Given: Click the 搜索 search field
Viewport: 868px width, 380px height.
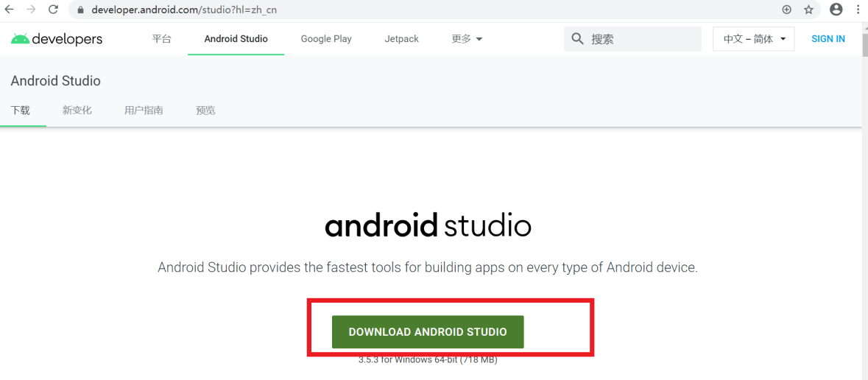Looking at the screenshot, I should tap(632, 39).
